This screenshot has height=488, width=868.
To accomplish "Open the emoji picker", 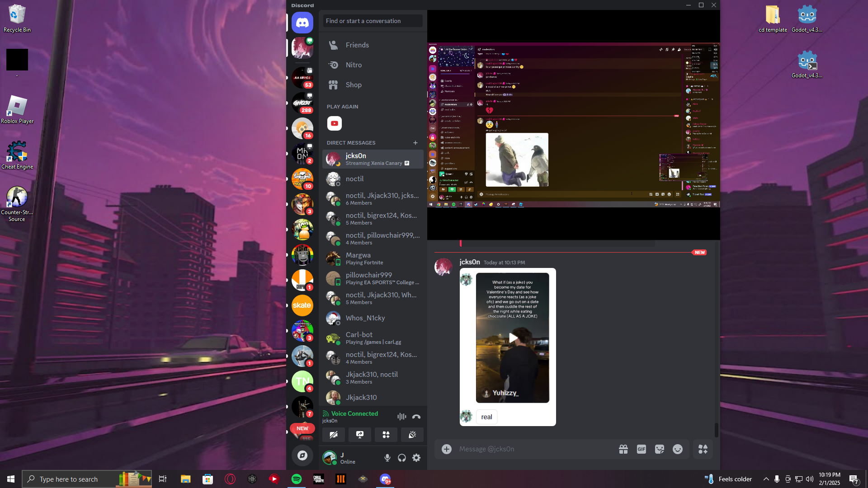I will point(677,449).
